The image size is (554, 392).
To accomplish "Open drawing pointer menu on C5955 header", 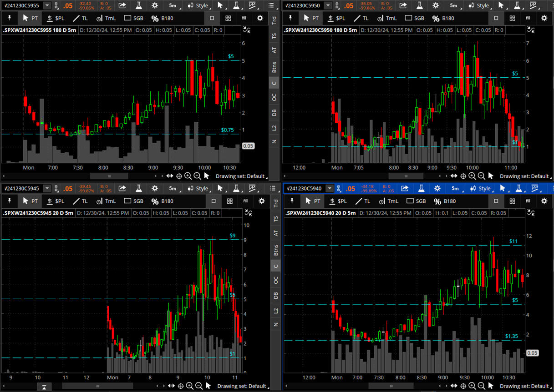I will click(x=220, y=5).
